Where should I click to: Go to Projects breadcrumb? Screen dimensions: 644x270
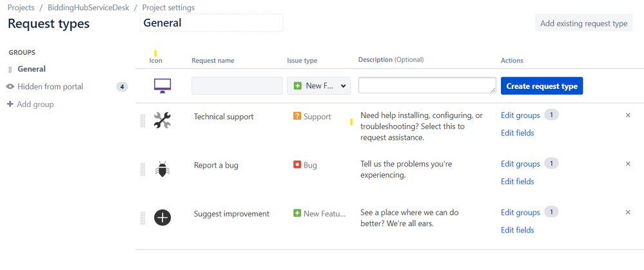pyautogui.click(x=21, y=7)
